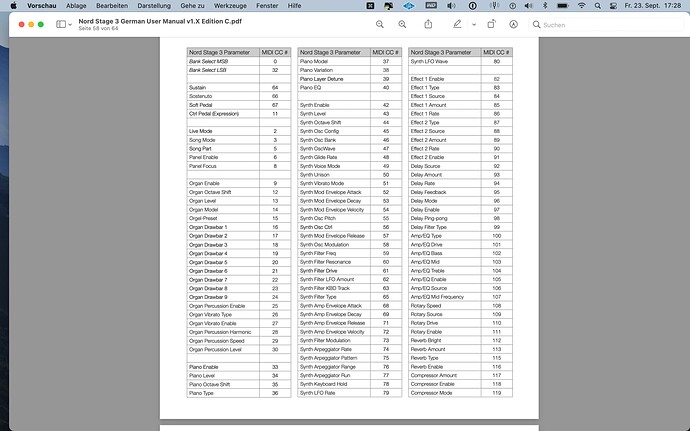This screenshot has width=690, height=431.
Task: Click the 'Synth LFO Wave' cell
Action: 445,62
